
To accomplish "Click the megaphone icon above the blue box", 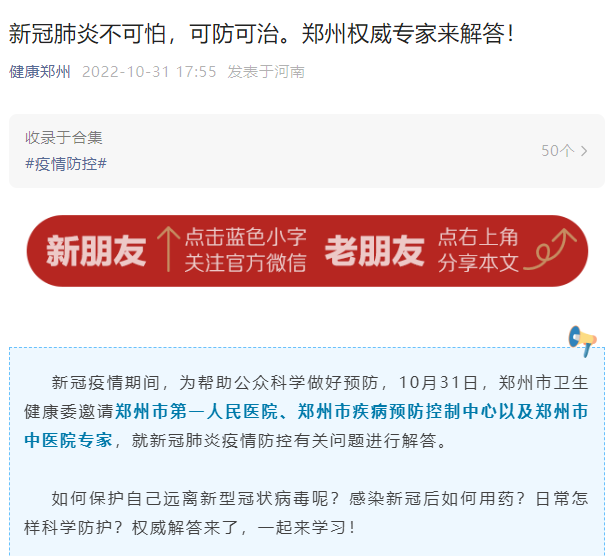I will point(582,341).
